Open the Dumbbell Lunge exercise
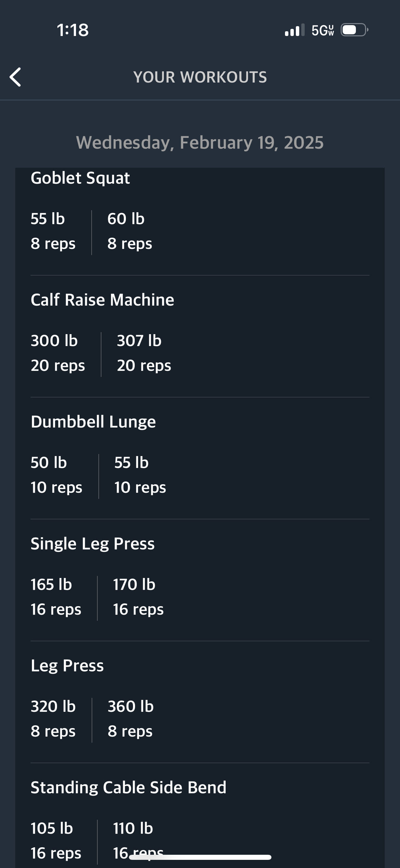 coord(93,422)
